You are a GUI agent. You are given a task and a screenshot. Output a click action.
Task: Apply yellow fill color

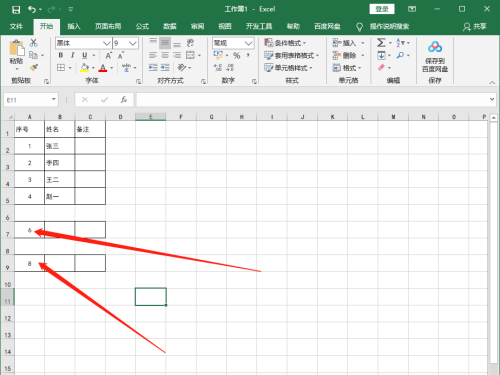[85, 68]
